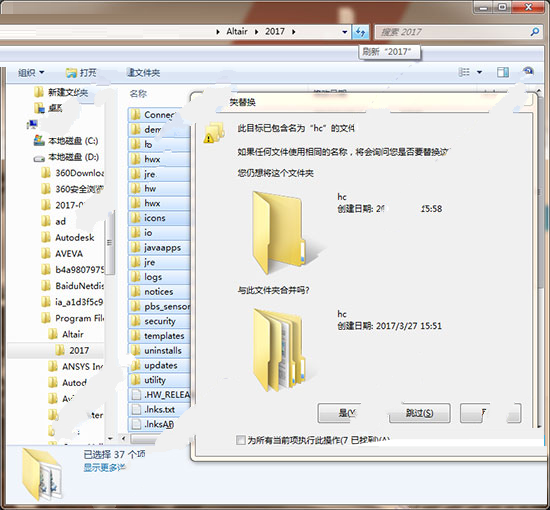The width and height of the screenshot is (550, 510).
Task: Click the icons folder icon in file list
Action: [x=135, y=218]
